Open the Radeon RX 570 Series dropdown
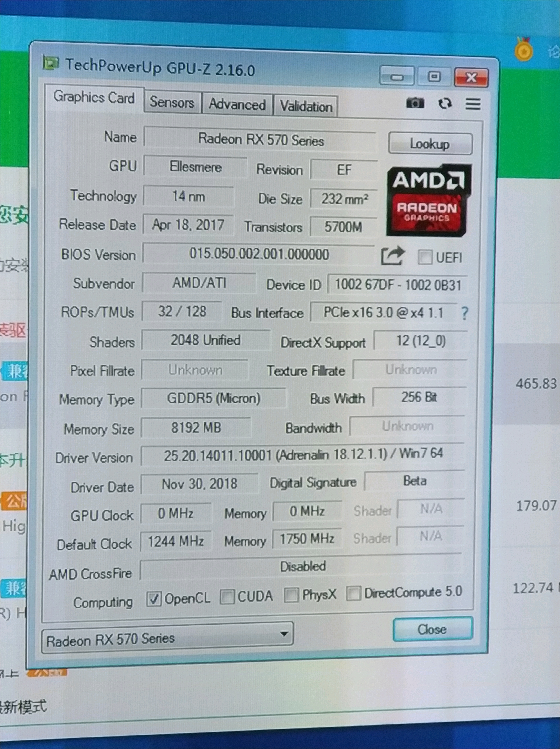Screen dimensions: 560x749 coord(167,639)
